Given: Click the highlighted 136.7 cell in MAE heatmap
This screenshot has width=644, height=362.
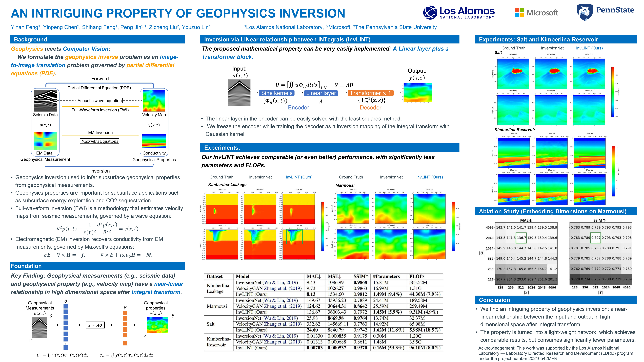Looking at the screenshot, I should (521, 238).
